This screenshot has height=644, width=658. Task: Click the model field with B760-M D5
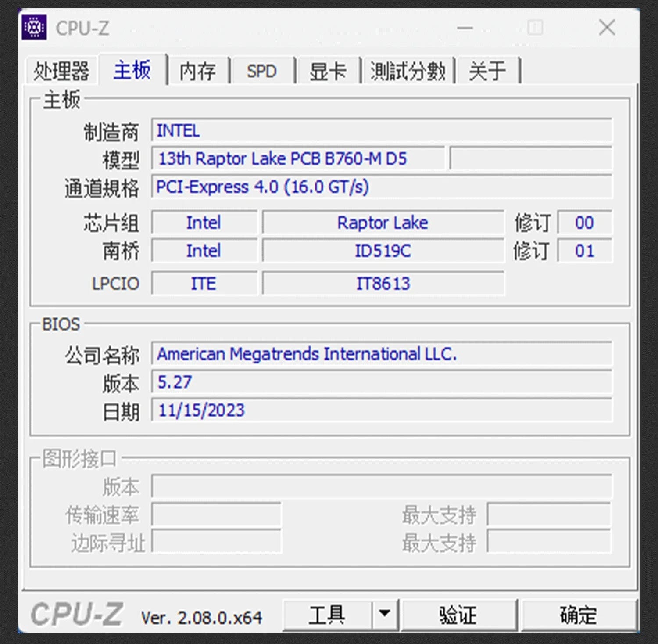pos(297,158)
